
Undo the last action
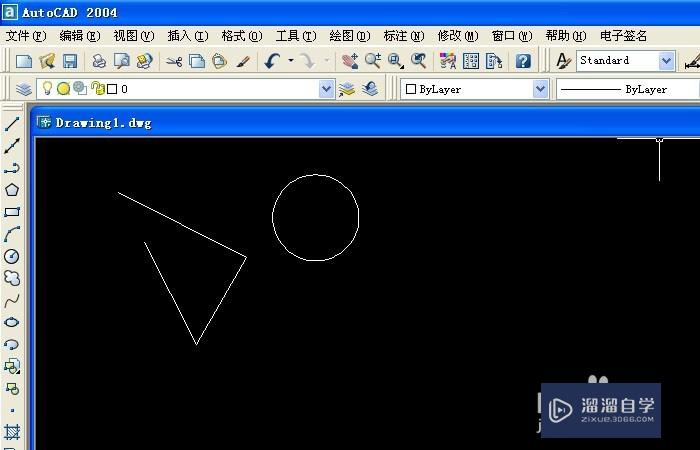272,61
